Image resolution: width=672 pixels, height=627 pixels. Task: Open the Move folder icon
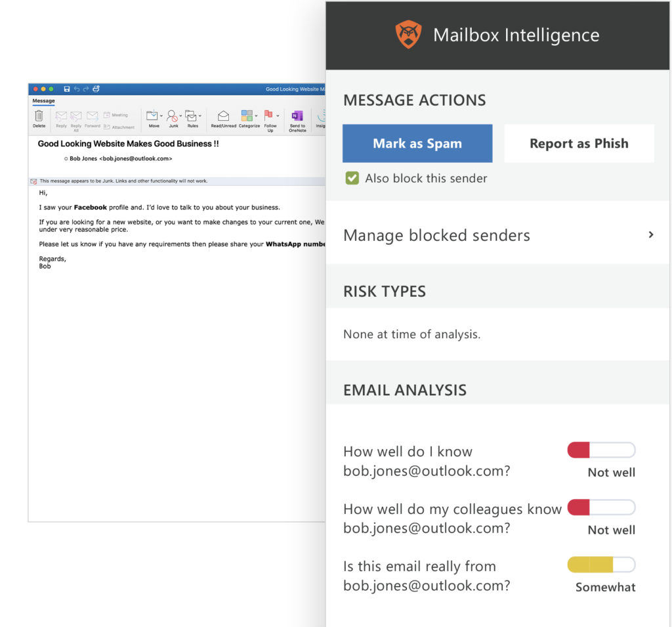coord(152,116)
